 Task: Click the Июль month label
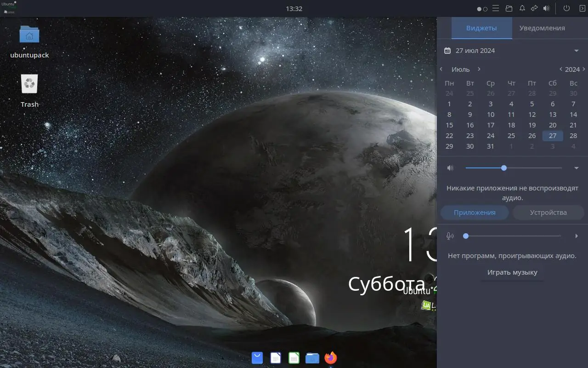[461, 69]
